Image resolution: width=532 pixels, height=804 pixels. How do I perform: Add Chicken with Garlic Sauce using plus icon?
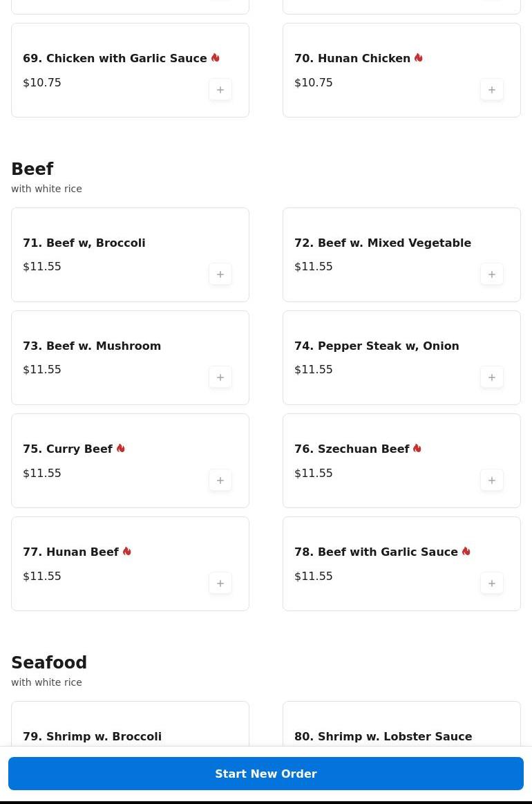click(220, 90)
